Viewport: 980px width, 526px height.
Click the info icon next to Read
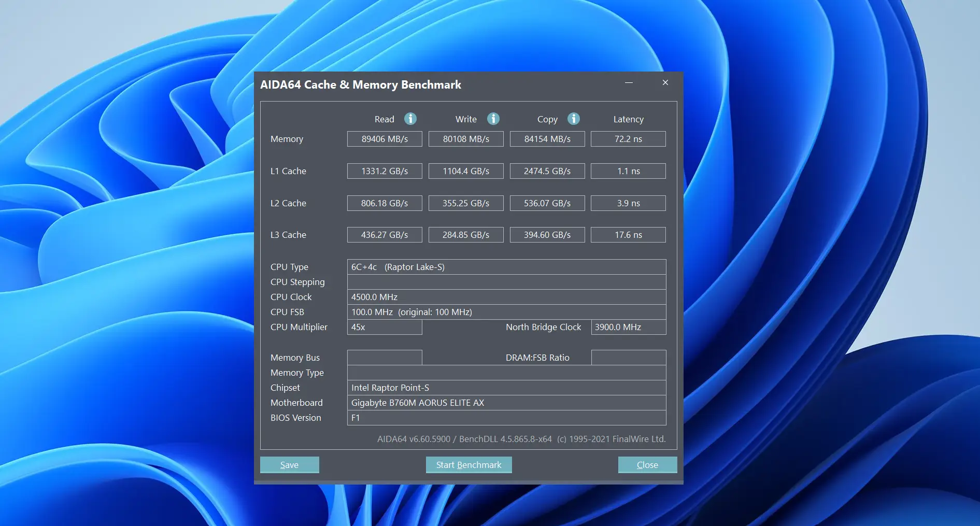(x=410, y=119)
